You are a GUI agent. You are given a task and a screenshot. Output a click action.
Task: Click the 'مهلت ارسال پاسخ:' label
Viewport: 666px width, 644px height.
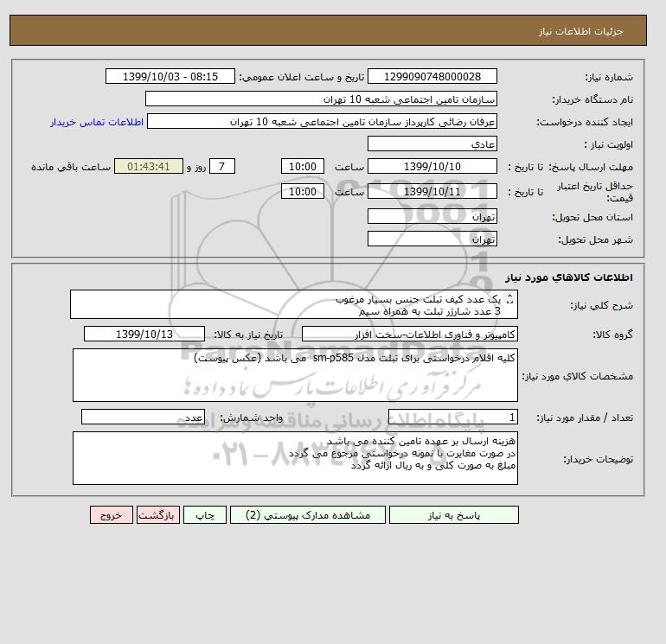click(591, 167)
